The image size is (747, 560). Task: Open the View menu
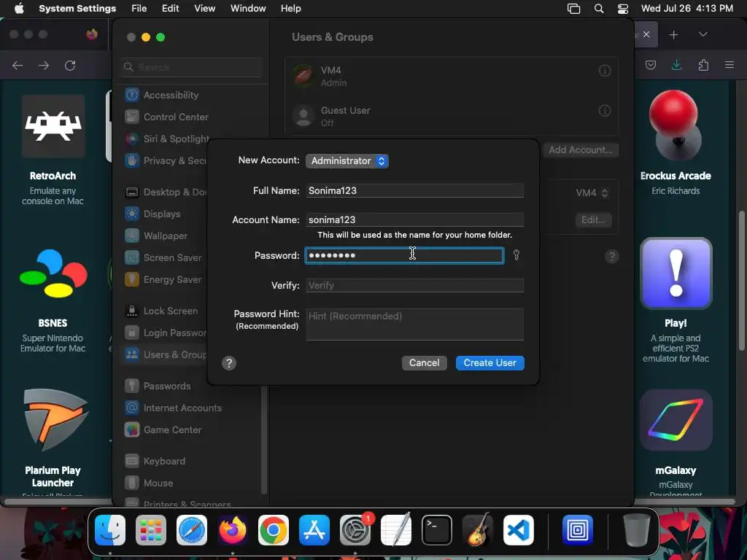[x=204, y=9]
